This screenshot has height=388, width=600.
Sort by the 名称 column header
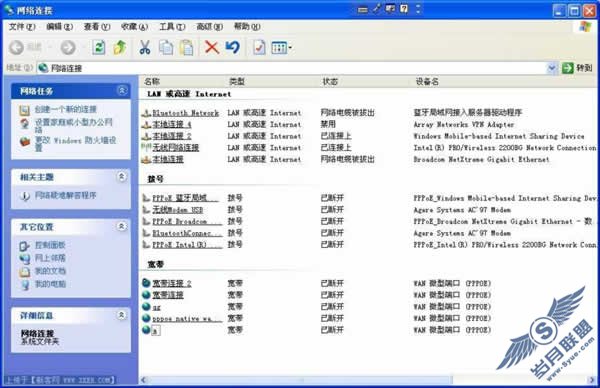pyautogui.click(x=152, y=82)
